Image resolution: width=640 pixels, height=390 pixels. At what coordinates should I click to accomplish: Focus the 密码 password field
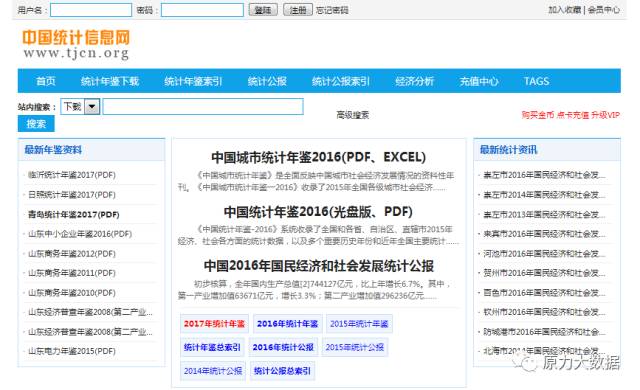tap(202, 10)
